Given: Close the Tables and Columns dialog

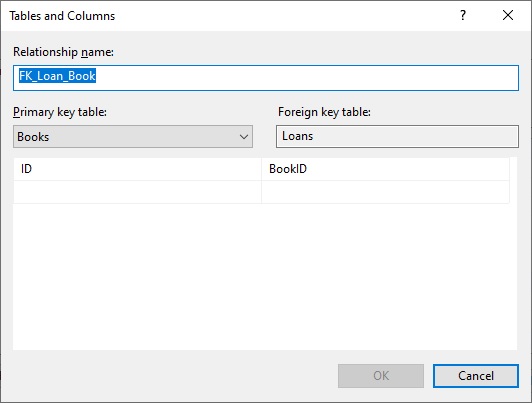Looking at the screenshot, I should click(x=508, y=15).
